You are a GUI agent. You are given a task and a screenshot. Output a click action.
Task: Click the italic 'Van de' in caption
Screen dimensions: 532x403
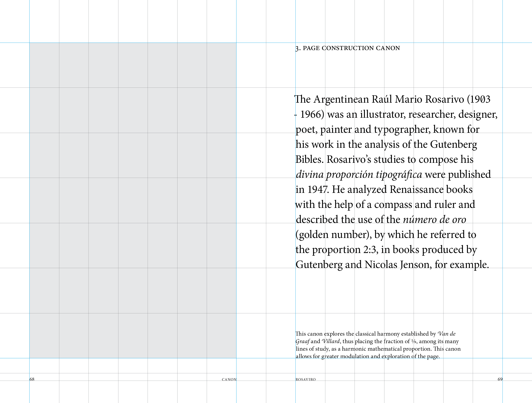click(x=447, y=334)
